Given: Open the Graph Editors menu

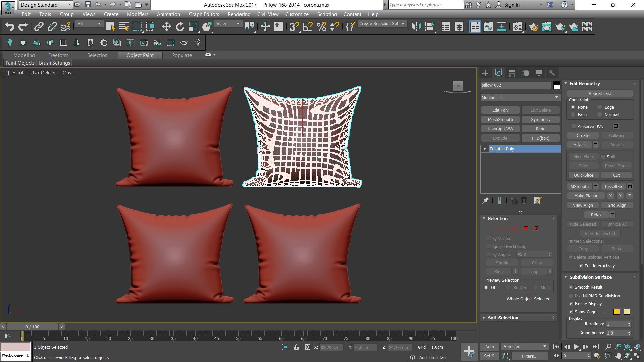Looking at the screenshot, I should (x=204, y=14).
